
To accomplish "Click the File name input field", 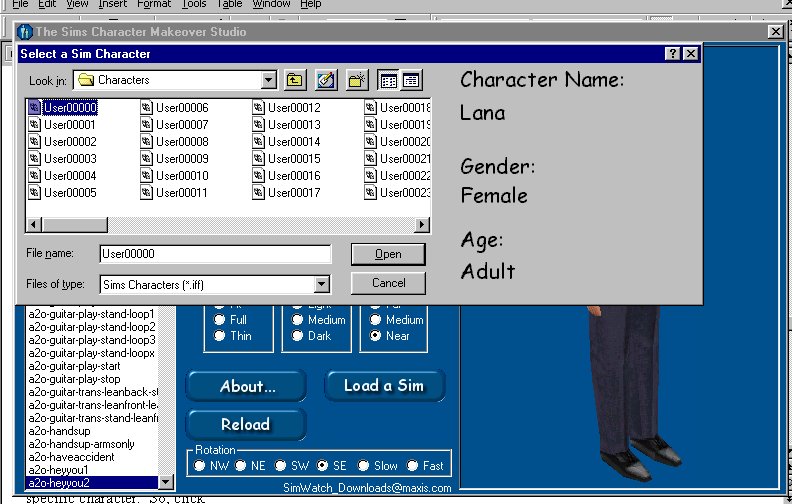I will 216,254.
